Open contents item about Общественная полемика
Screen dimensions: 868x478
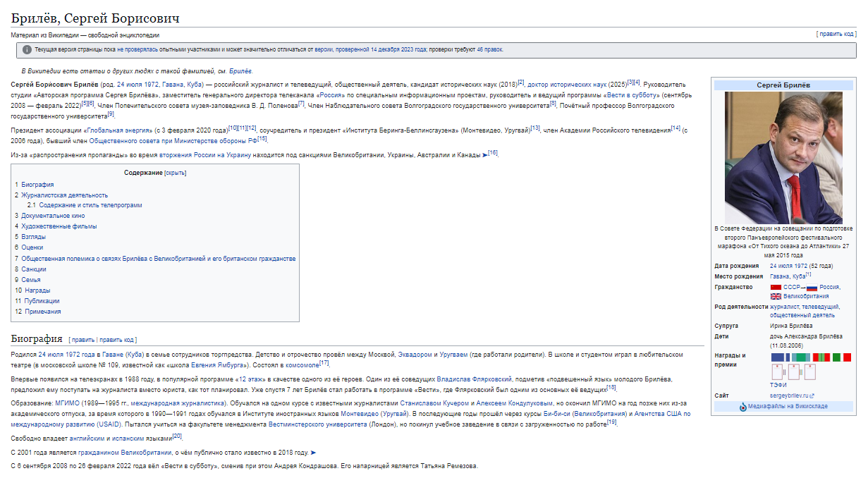tap(155, 259)
